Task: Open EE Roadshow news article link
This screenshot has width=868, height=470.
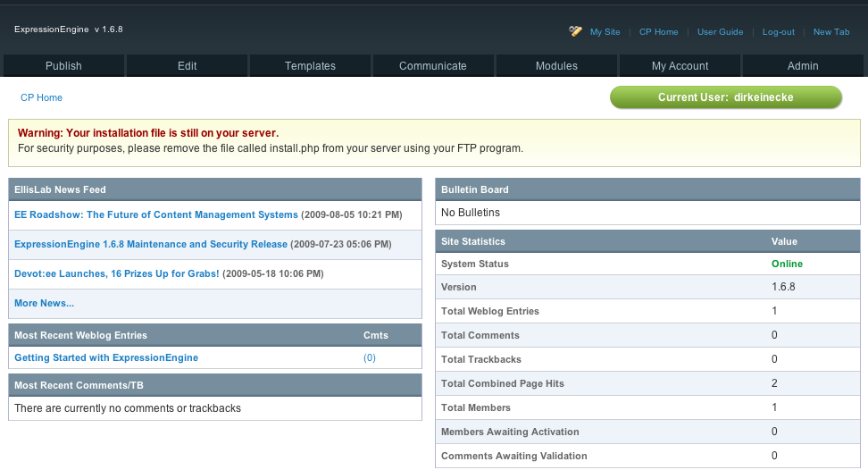Action: click(156, 214)
